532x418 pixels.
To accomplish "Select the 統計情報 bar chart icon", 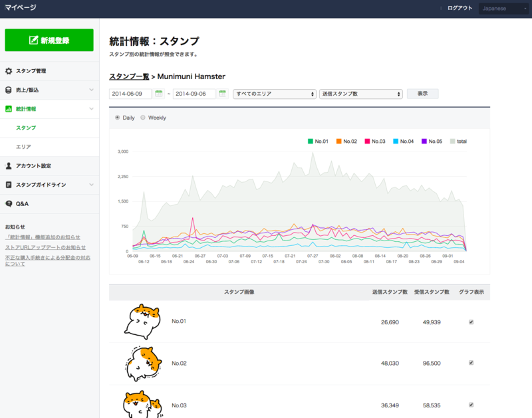I will [7, 108].
